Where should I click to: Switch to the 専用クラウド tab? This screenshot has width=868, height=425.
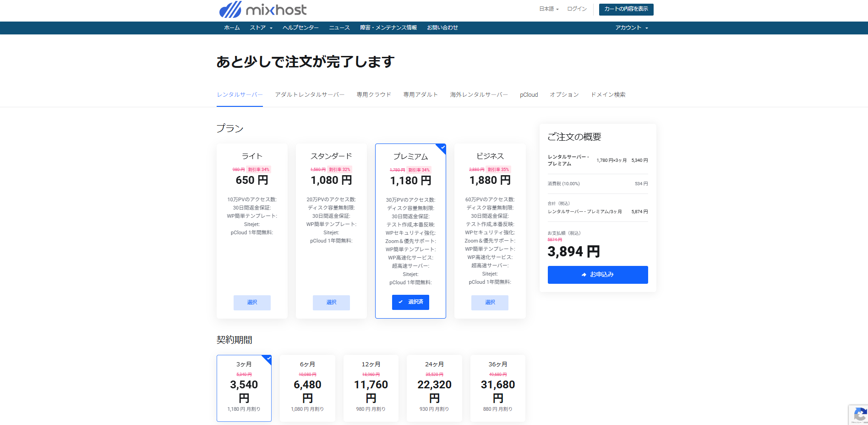click(374, 95)
